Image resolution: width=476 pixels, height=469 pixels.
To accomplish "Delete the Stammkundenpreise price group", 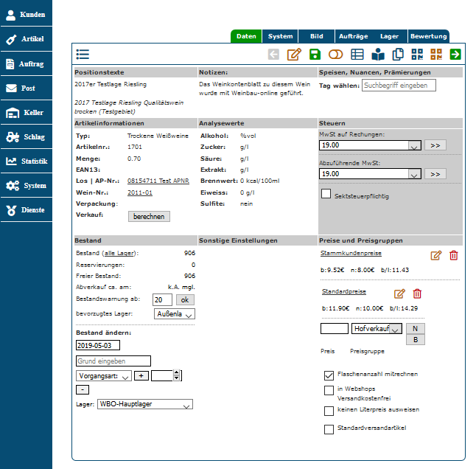I will coord(453,255).
